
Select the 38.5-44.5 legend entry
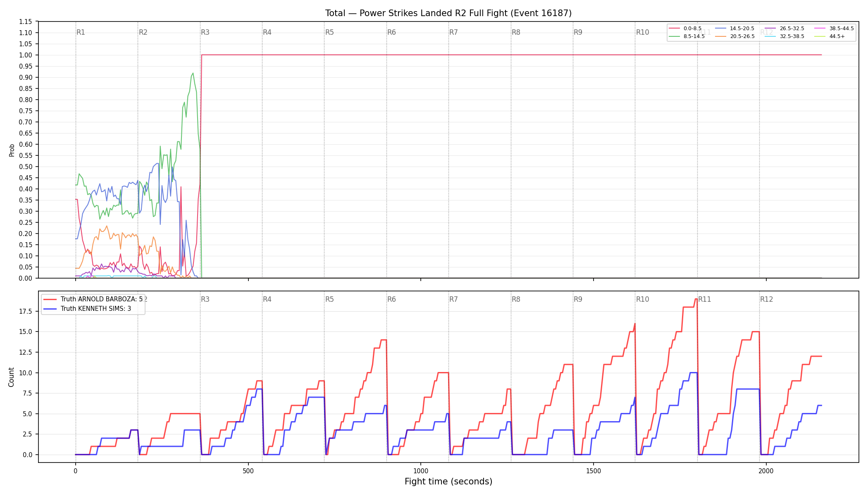[834, 29]
